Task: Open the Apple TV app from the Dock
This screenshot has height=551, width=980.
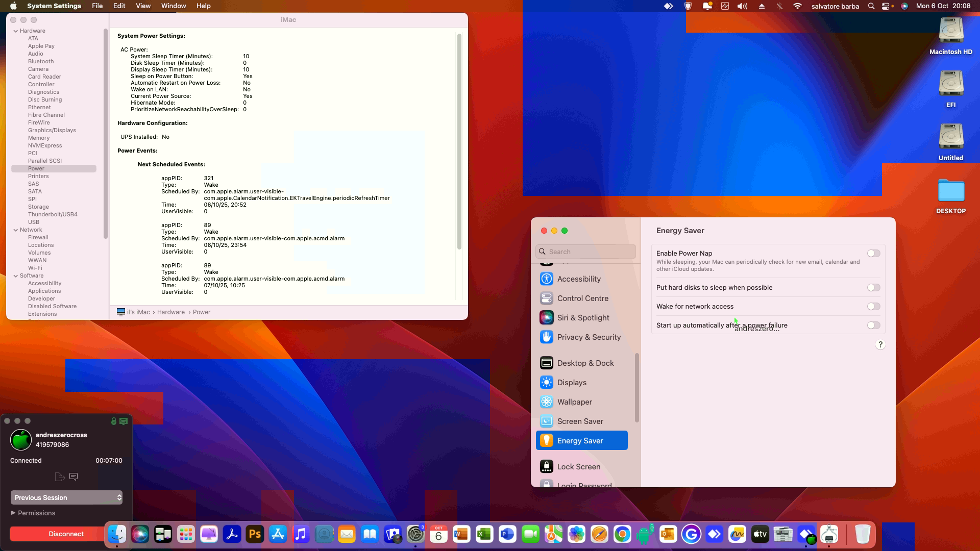Action: (x=760, y=534)
